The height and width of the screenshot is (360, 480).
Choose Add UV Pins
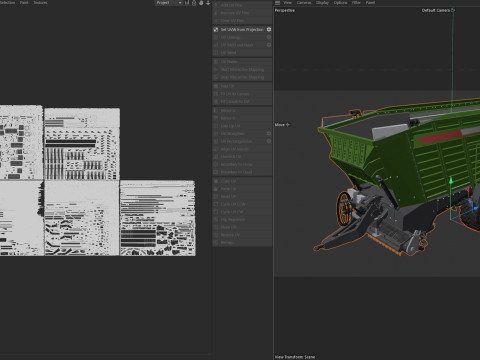[x=242, y=5]
